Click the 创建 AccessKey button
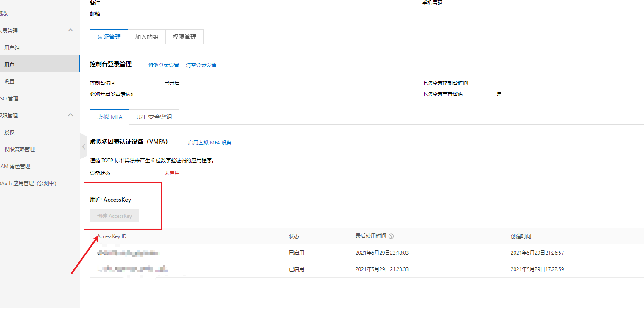Viewport: 644px width, 311px height. point(115,216)
